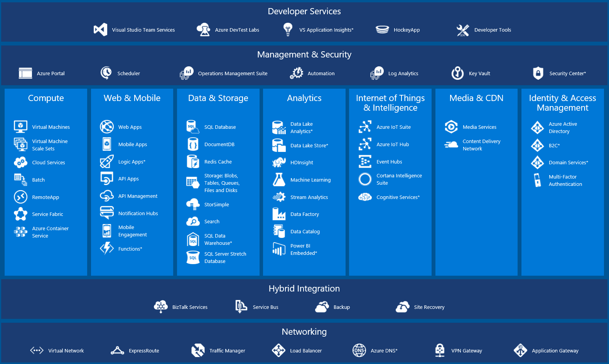The image size is (609, 364).
Task: Open the Notification Hubs label
Action: [138, 213]
